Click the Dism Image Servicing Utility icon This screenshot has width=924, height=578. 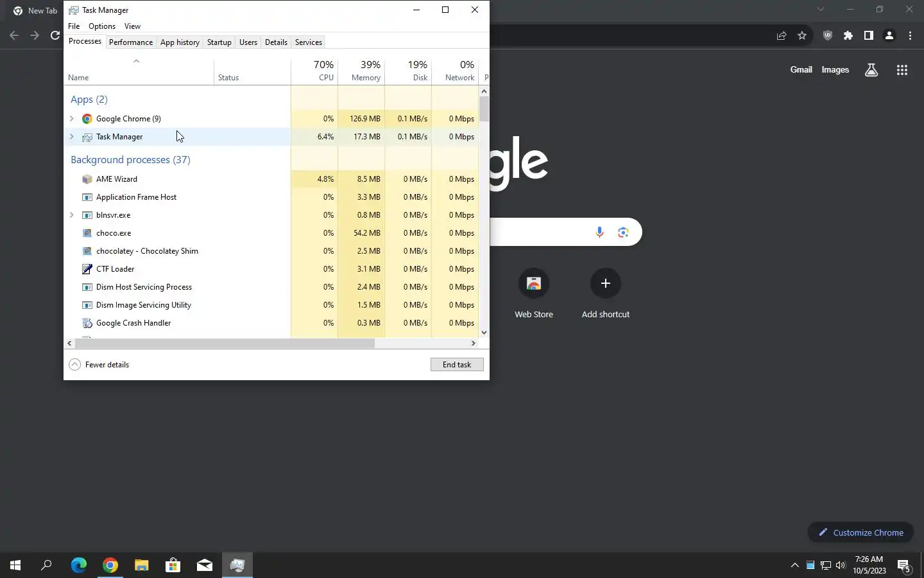[x=87, y=305]
